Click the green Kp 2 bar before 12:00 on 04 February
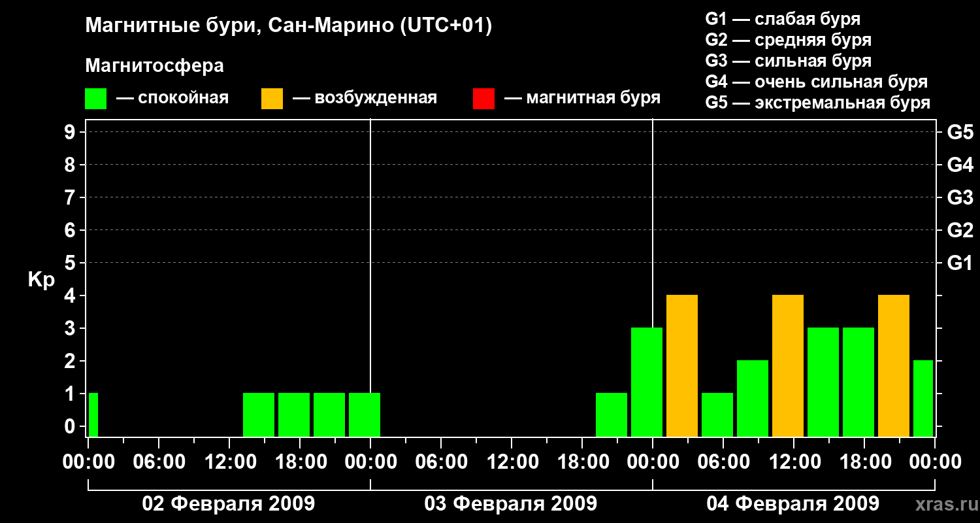Screen dimensions: 980x523 pyautogui.click(x=753, y=399)
